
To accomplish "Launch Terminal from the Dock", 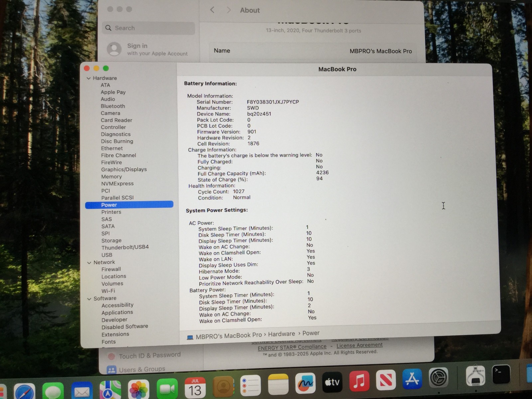I will coord(501,375).
